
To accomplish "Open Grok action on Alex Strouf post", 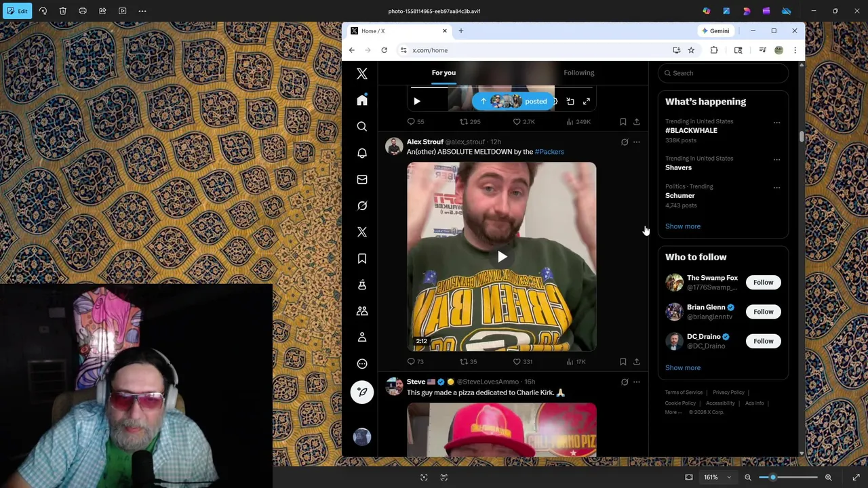I will [x=625, y=142].
